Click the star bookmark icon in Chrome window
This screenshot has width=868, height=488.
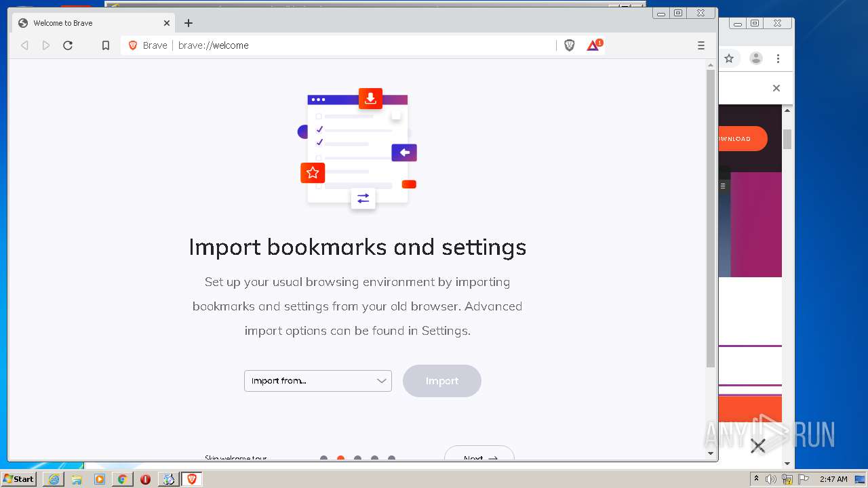[730, 58]
